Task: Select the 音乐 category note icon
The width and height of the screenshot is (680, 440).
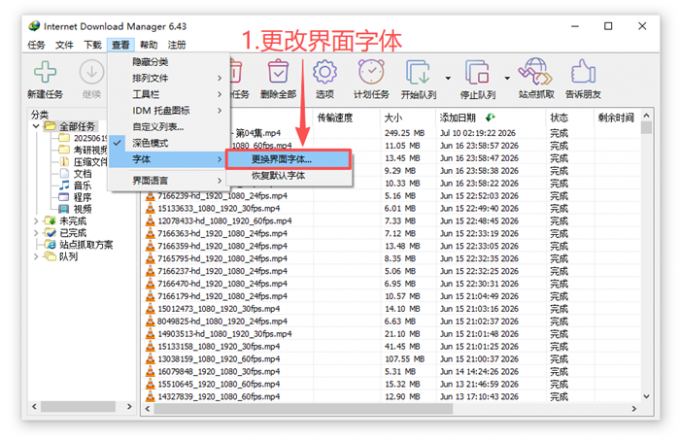Action: (x=64, y=185)
